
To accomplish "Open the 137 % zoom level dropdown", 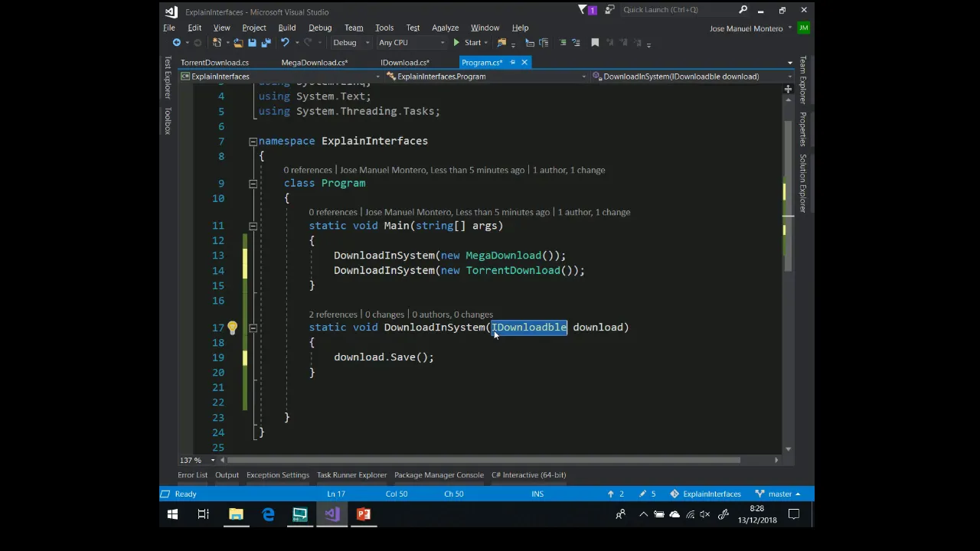I will [x=213, y=460].
